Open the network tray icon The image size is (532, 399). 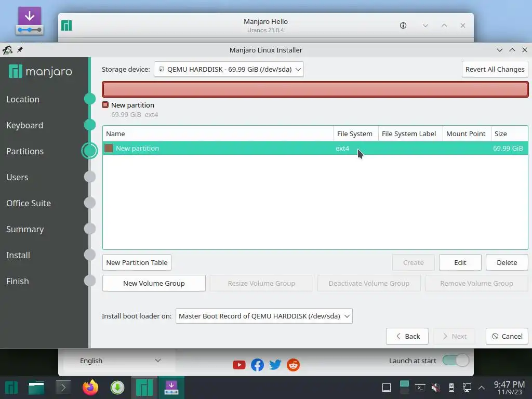coord(467,388)
